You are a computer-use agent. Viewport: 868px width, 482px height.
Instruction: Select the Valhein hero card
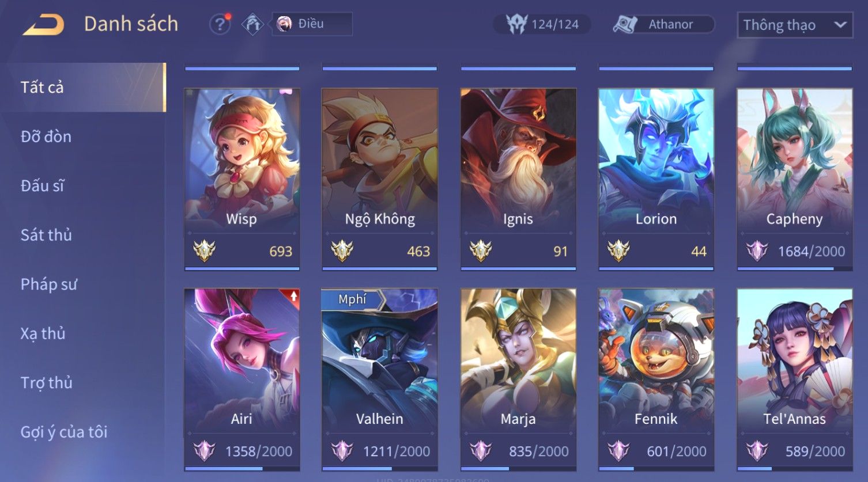(x=380, y=380)
